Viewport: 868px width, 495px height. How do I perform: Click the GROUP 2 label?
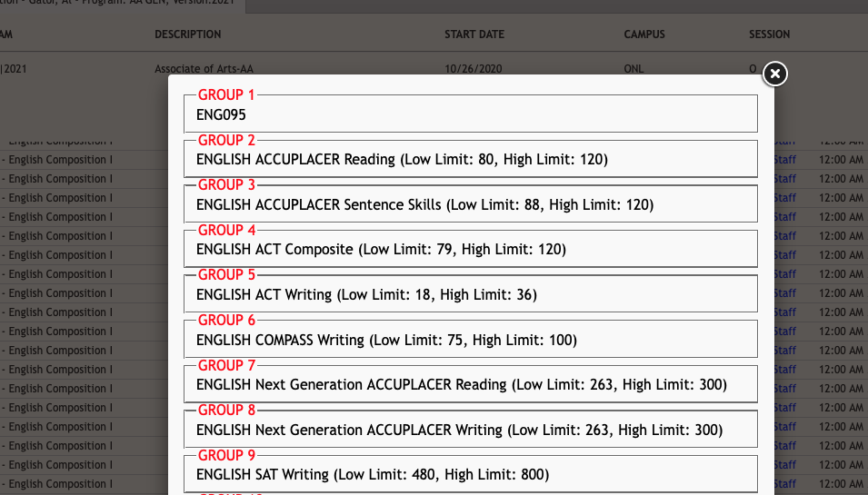point(226,141)
